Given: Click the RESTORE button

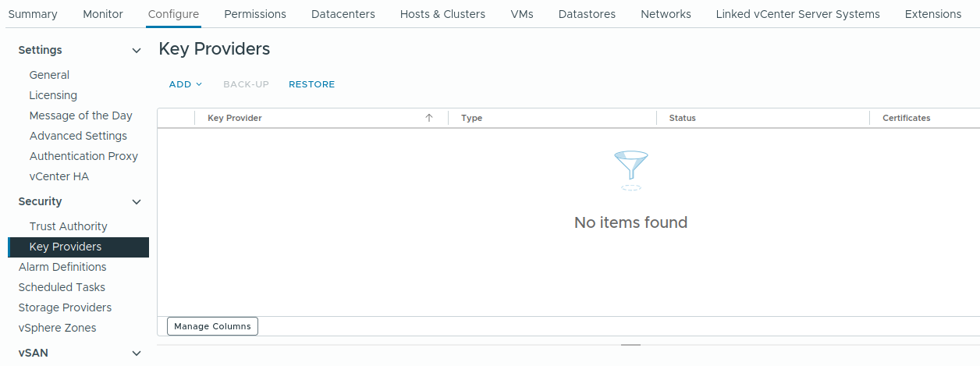Looking at the screenshot, I should [311, 84].
